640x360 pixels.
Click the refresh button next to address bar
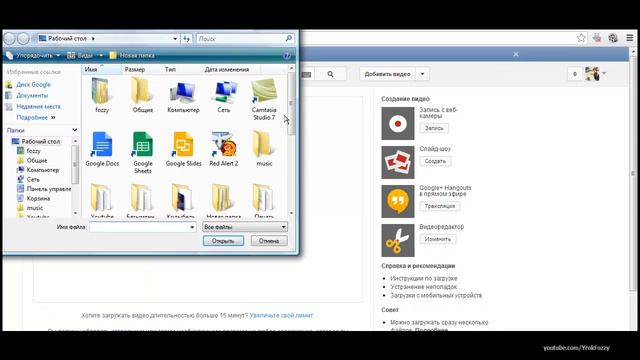pyautogui.click(x=187, y=39)
